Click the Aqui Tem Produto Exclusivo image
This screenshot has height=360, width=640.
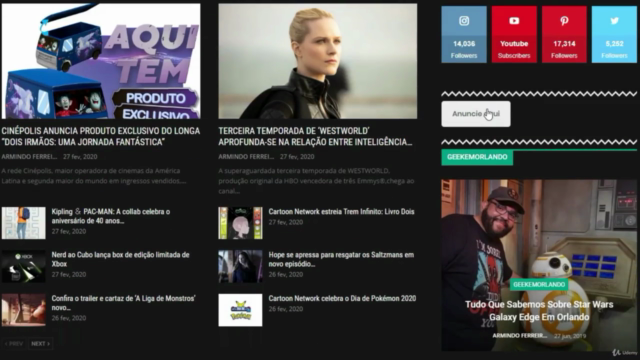tap(101, 61)
